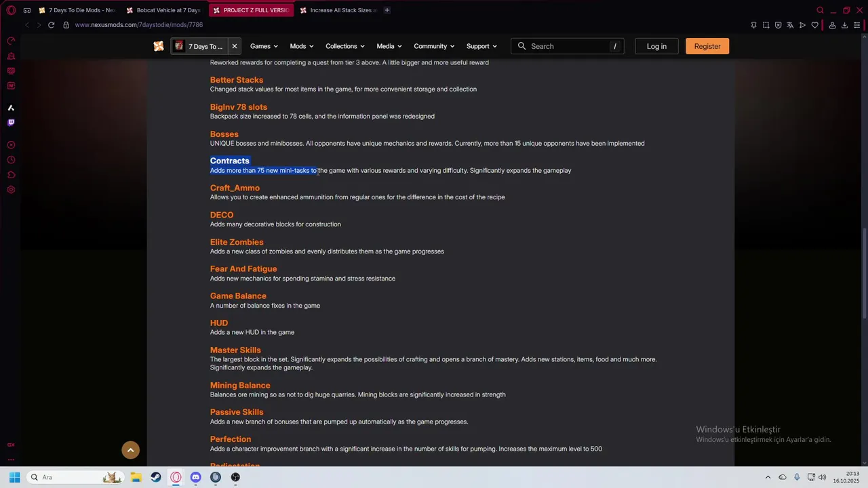Open Steam from the taskbar
868x488 pixels.
(156, 477)
